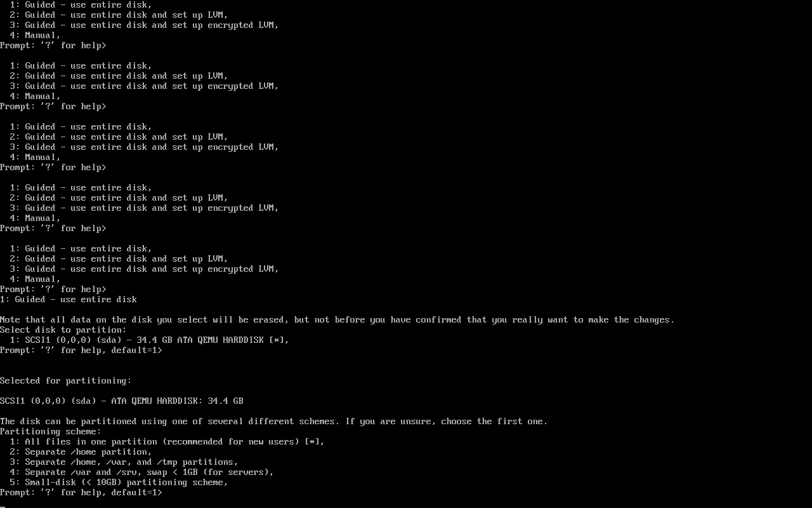Select 'All files in one partition' option
This screenshot has height=508, width=812.
pyautogui.click(x=167, y=441)
